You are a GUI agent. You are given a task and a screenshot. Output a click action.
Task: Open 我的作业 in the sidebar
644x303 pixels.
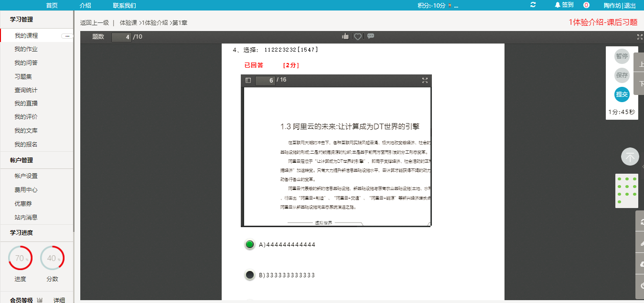(x=26, y=49)
